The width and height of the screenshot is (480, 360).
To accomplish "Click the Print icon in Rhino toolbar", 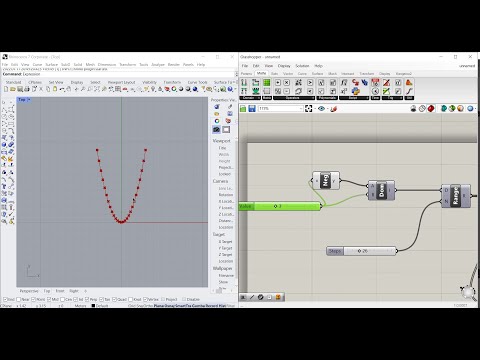I will (27, 89).
